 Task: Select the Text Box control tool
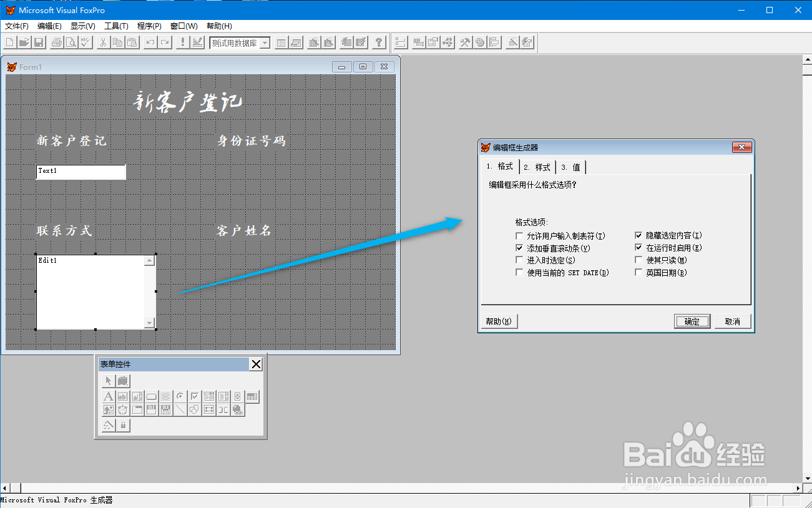pos(123,396)
